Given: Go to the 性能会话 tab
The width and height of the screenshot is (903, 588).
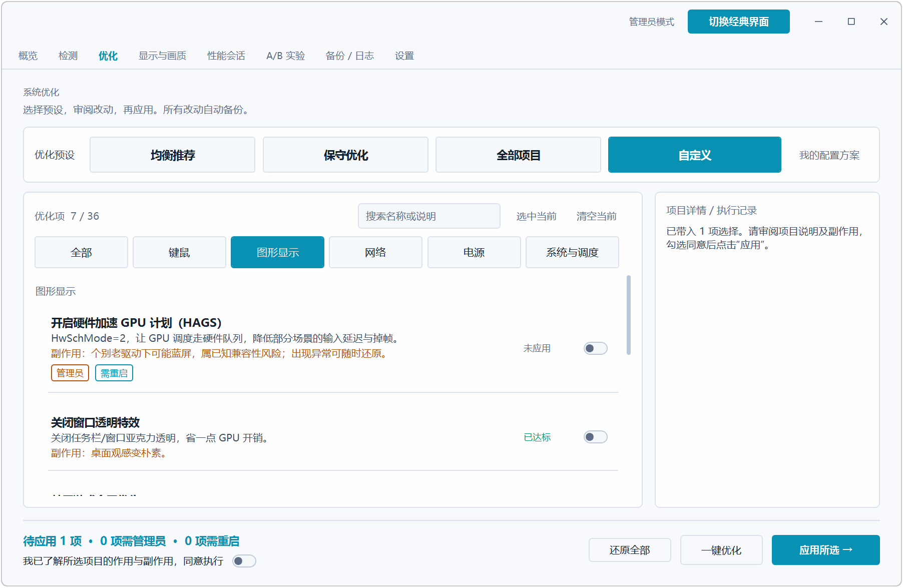Looking at the screenshot, I should (x=226, y=56).
